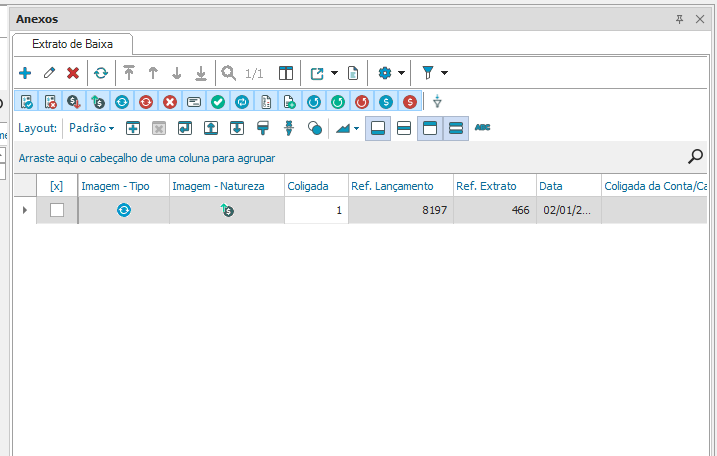717x456 pixels.
Task: Pin the Anexos panel with the pushpin icon
Action: [x=679, y=19]
